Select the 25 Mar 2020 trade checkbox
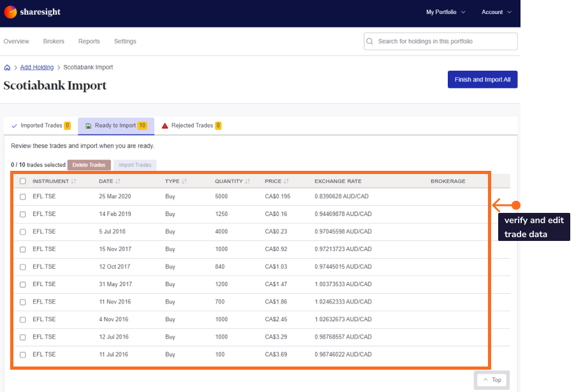 (x=23, y=197)
